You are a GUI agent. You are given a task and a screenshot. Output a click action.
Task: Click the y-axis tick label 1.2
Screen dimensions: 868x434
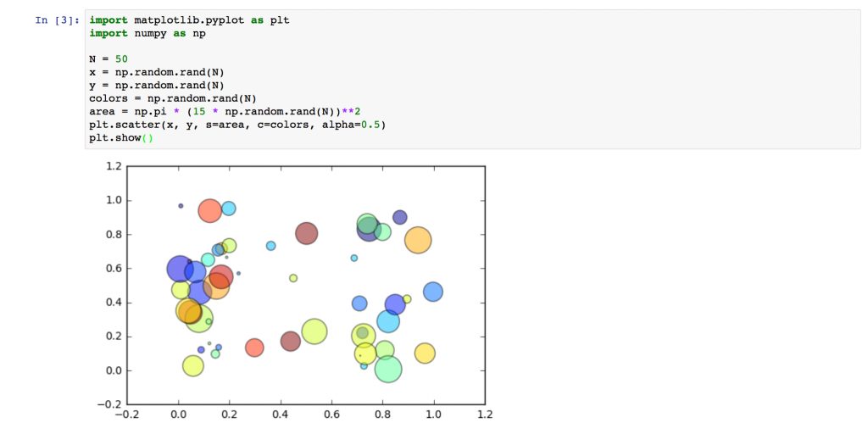point(113,166)
